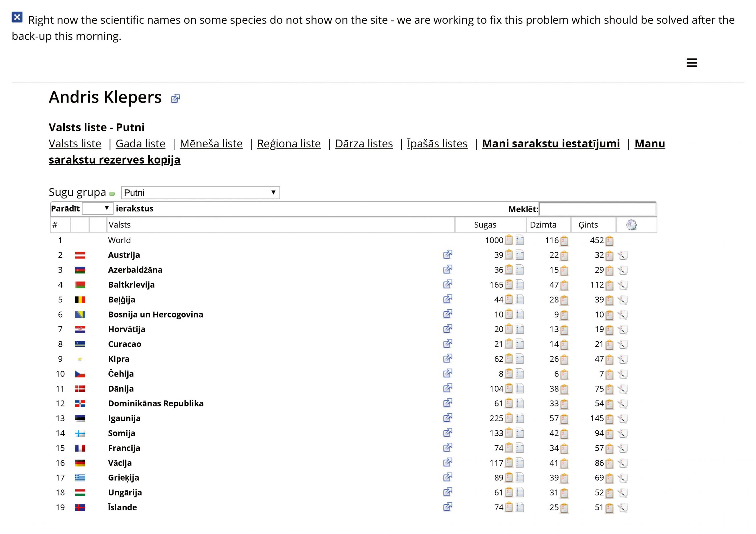The image size is (756, 534).
Task: Open the Parādīt entries count dropdown
Action: coord(97,209)
